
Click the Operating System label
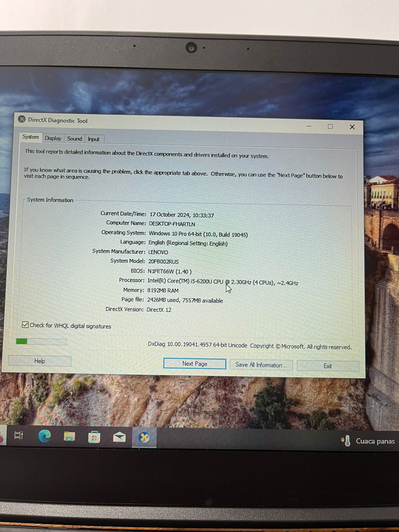click(x=123, y=232)
